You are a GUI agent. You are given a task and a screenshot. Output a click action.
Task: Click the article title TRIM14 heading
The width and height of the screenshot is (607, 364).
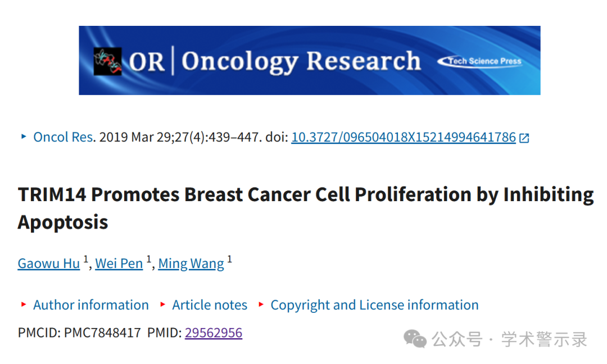click(305, 208)
